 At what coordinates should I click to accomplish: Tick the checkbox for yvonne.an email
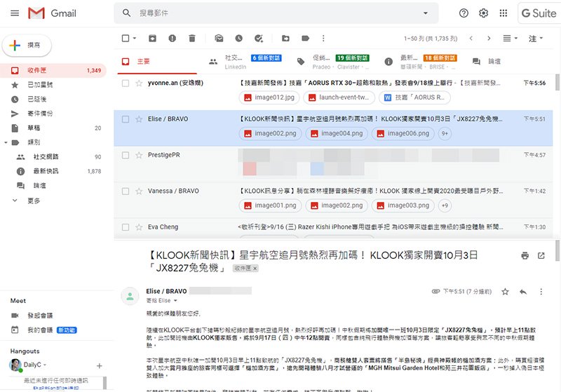pos(126,83)
